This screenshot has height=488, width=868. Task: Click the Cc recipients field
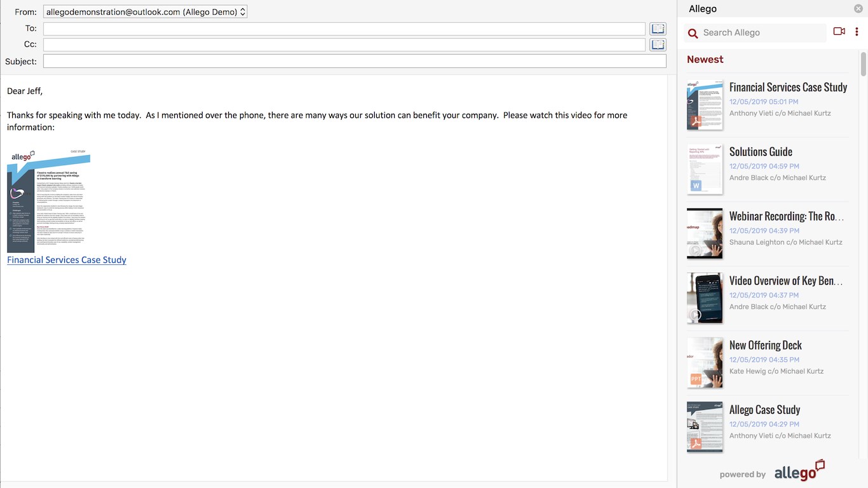pyautogui.click(x=344, y=44)
